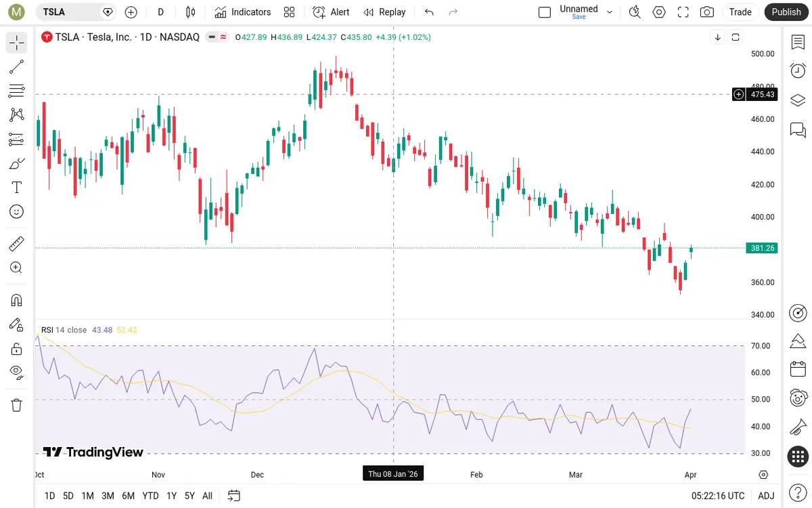This screenshot has width=812, height=508.
Task: Select the crosshair cursor tool
Action: [17, 43]
